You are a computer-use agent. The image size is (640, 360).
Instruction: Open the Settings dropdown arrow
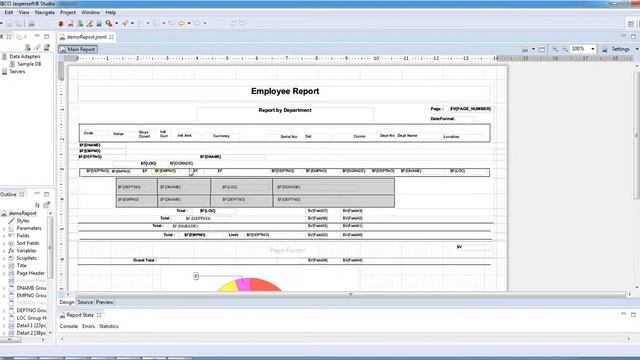[x=637, y=49]
